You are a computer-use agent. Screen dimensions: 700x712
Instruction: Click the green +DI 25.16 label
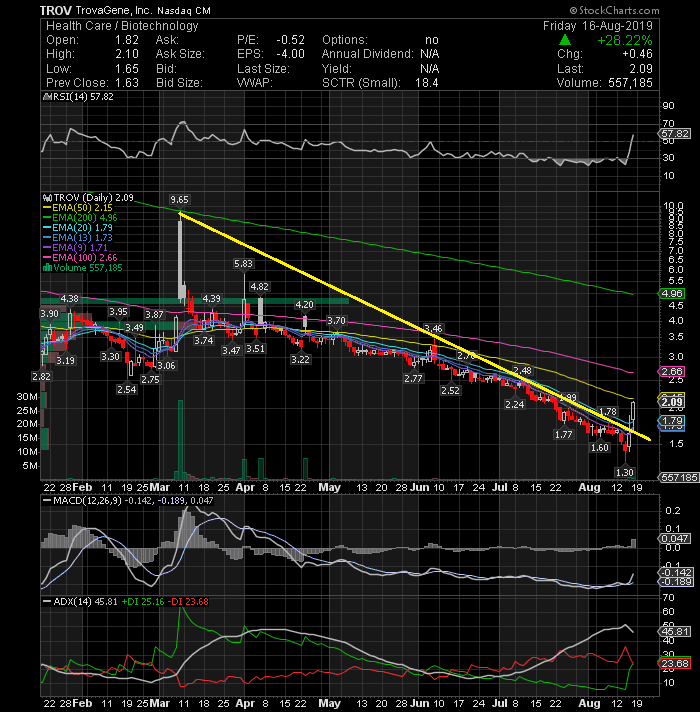(x=143, y=602)
